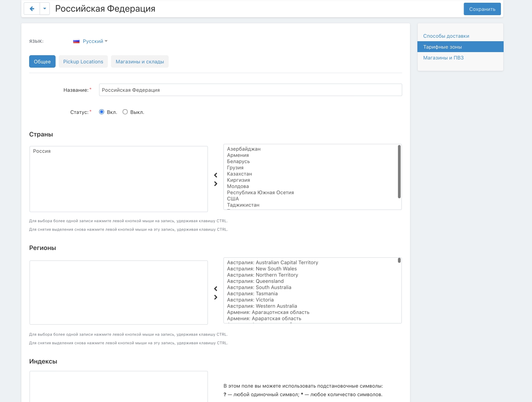Screen dimensions: 532x402
Task: Click left arrow to add selected regions
Action: pyautogui.click(x=216, y=289)
